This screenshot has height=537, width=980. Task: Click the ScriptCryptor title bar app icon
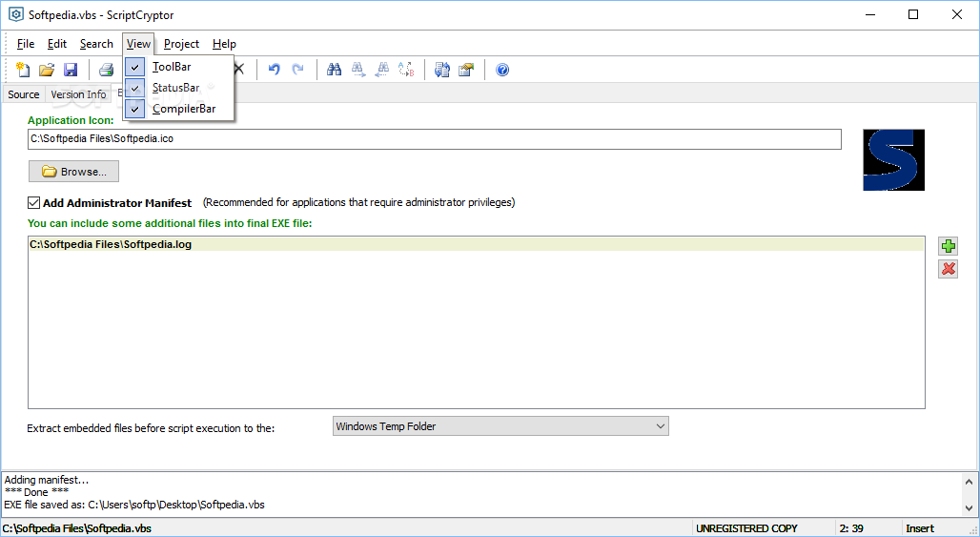click(x=15, y=14)
